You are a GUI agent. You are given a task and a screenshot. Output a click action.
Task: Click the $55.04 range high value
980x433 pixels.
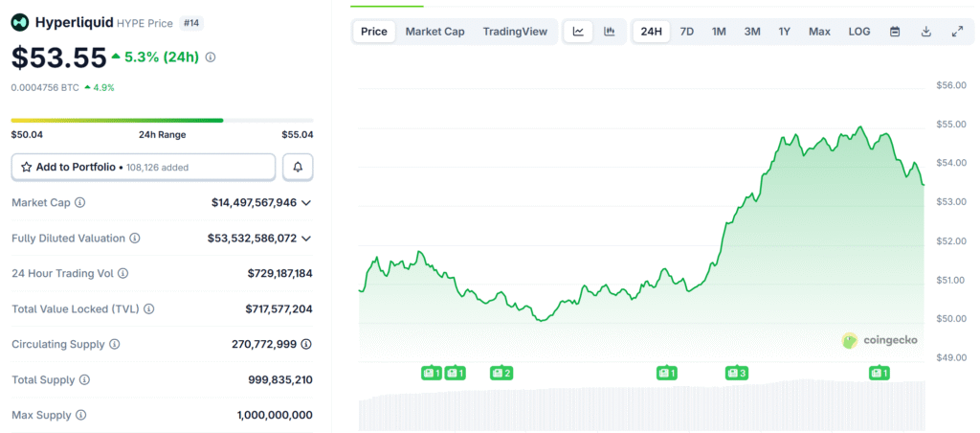298,134
